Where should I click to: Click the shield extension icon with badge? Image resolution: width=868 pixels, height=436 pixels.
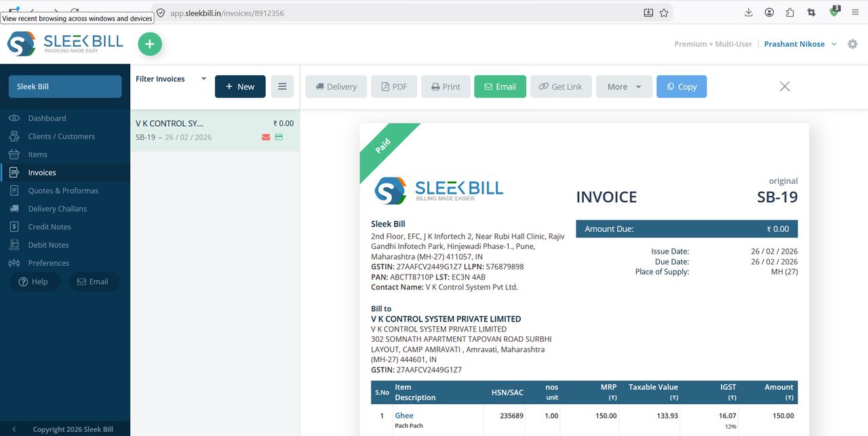pos(835,12)
